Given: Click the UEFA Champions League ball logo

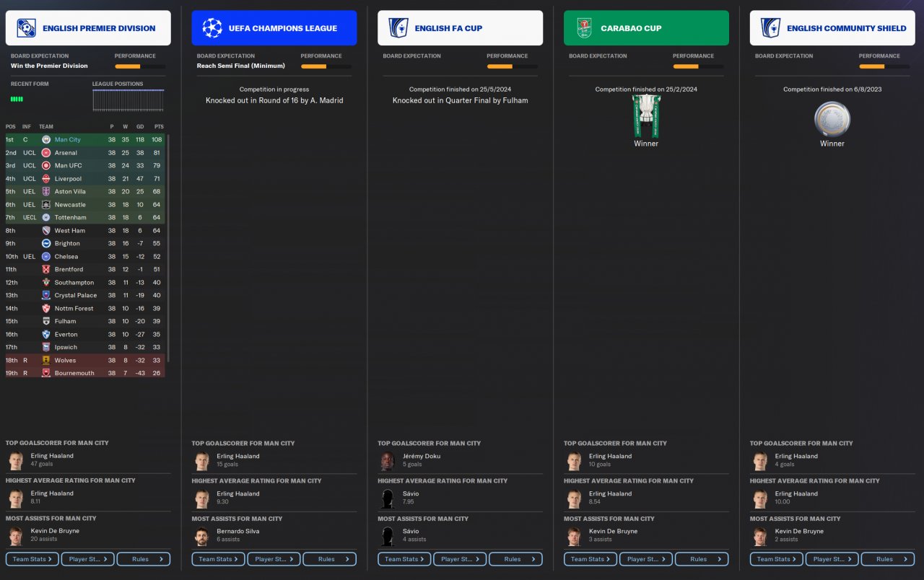Looking at the screenshot, I should (212, 28).
